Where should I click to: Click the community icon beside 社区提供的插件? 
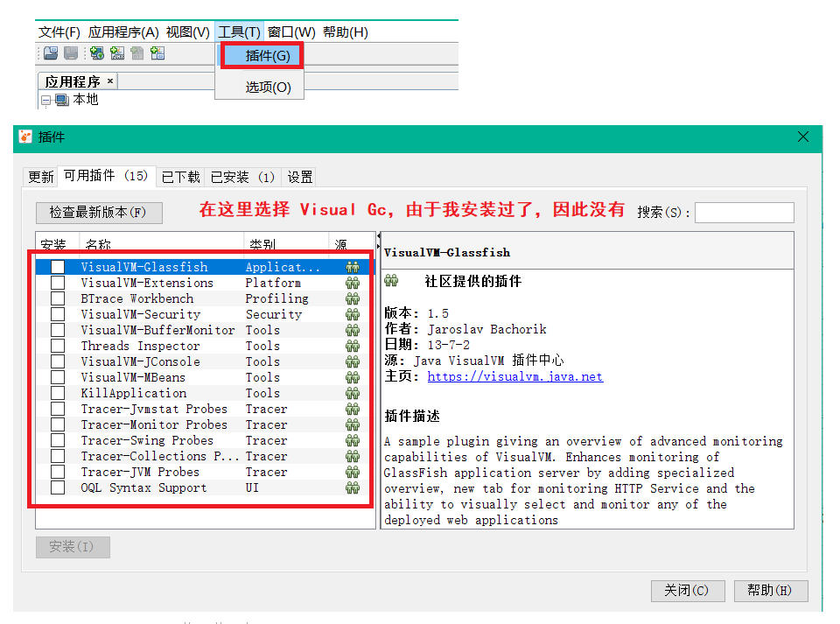(x=392, y=280)
